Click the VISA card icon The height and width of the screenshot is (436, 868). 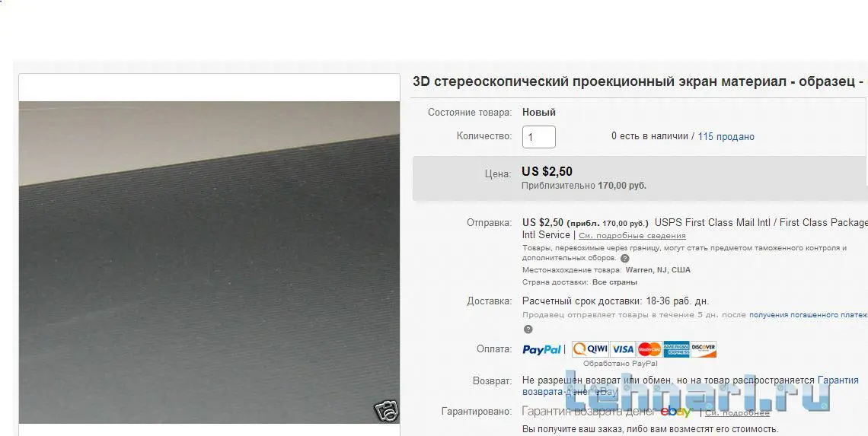[x=623, y=349]
